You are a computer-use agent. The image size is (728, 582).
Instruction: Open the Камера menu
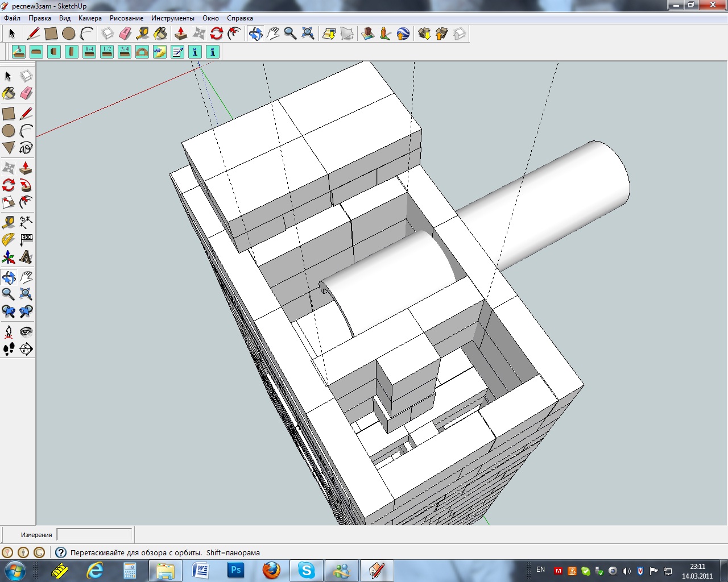[90, 18]
